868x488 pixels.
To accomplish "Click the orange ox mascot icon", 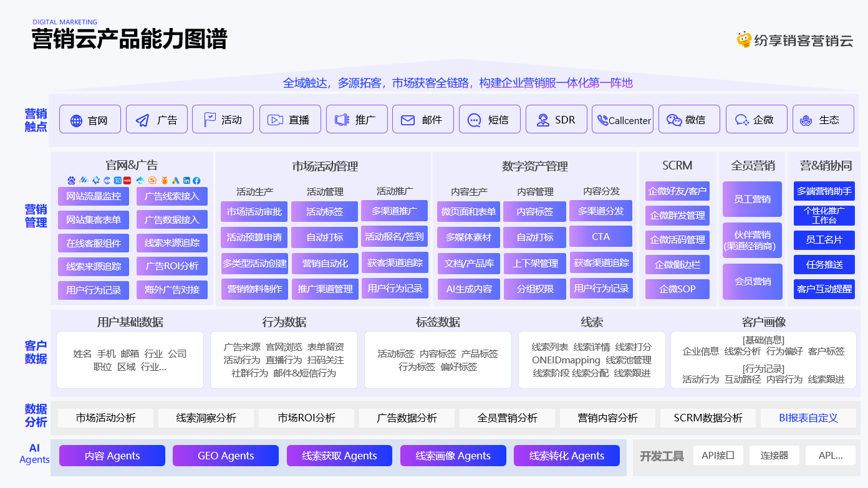I will (x=165, y=181).
